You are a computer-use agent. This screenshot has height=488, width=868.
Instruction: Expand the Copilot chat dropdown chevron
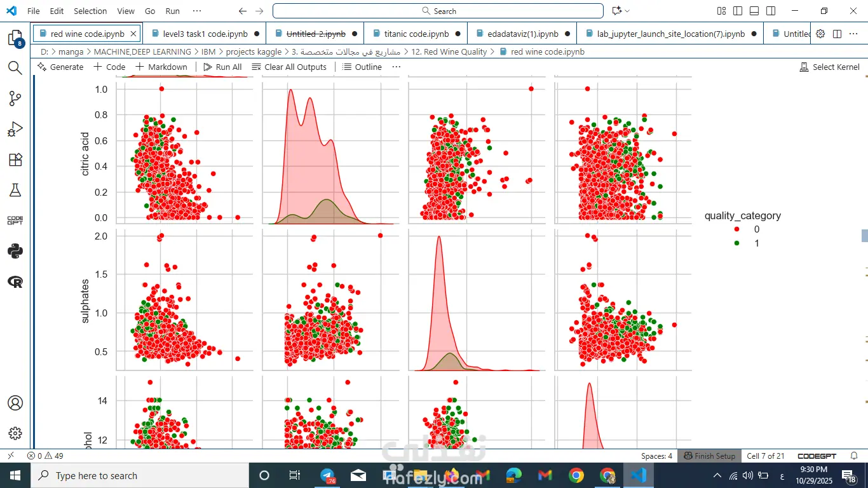[627, 11]
